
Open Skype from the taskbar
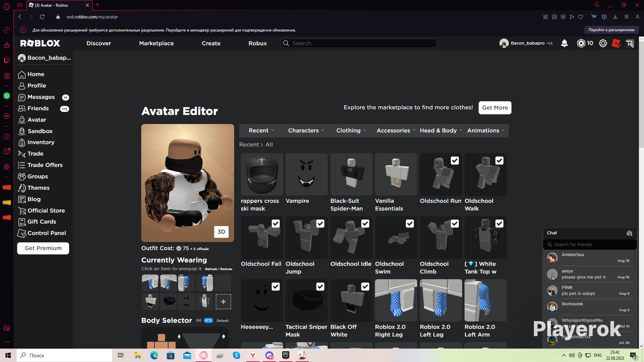(237, 355)
